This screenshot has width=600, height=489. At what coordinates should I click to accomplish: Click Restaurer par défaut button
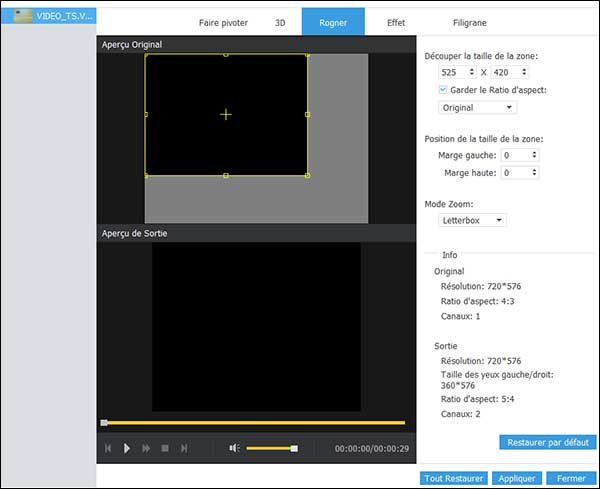point(547,441)
